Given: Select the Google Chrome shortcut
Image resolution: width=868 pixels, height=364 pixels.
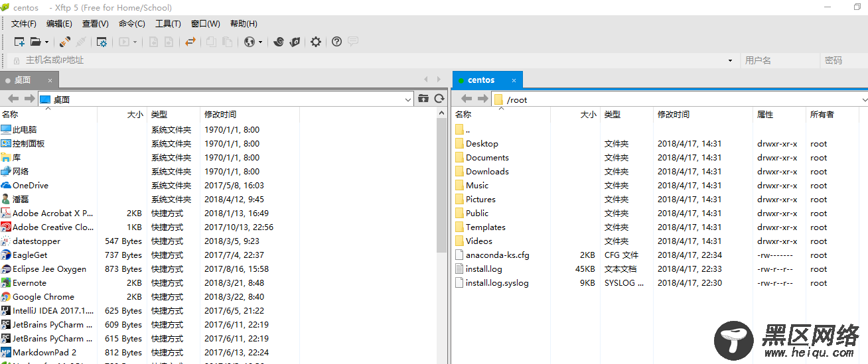Looking at the screenshot, I should point(37,297).
